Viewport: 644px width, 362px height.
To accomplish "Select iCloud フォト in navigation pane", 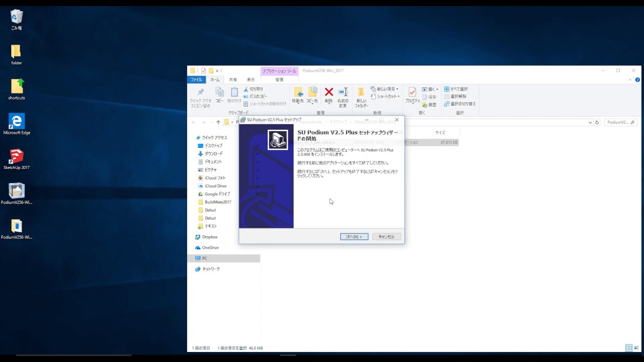I will pos(212,177).
